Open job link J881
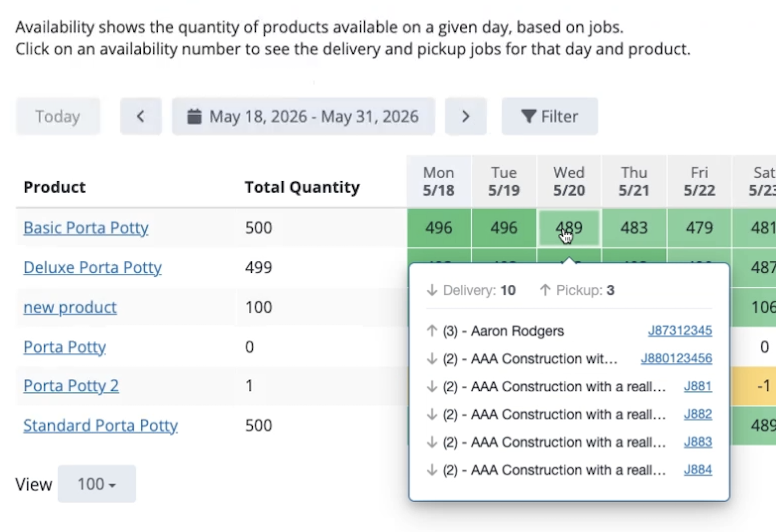Image resolution: width=776 pixels, height=532 pixels. click(x=698, y=386)
